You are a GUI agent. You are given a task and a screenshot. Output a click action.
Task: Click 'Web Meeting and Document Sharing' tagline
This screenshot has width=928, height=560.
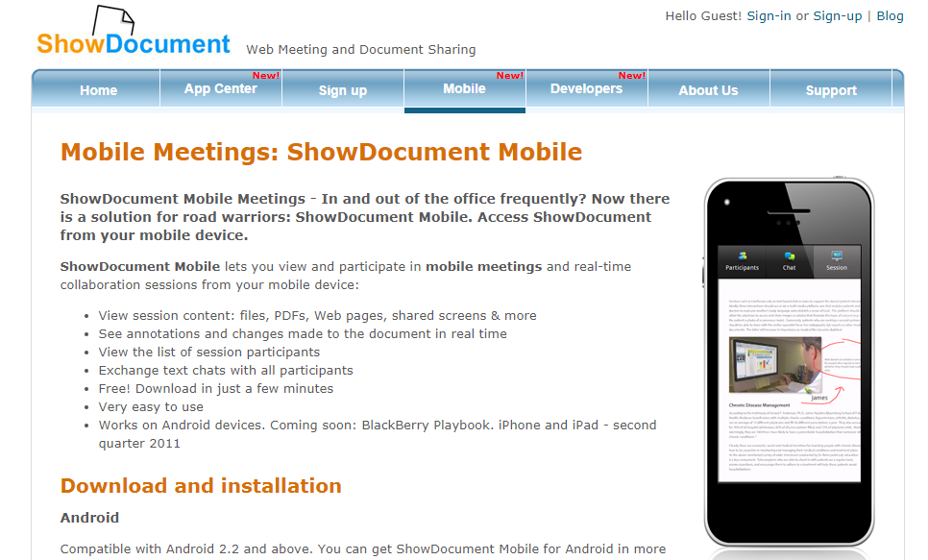361,50
